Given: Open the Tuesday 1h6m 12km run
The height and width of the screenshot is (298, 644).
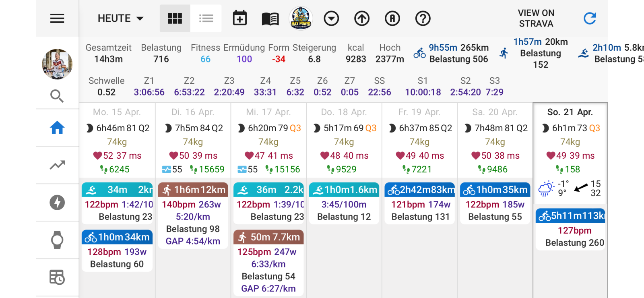Looking at the screenshot, I should tap(193, 190).
